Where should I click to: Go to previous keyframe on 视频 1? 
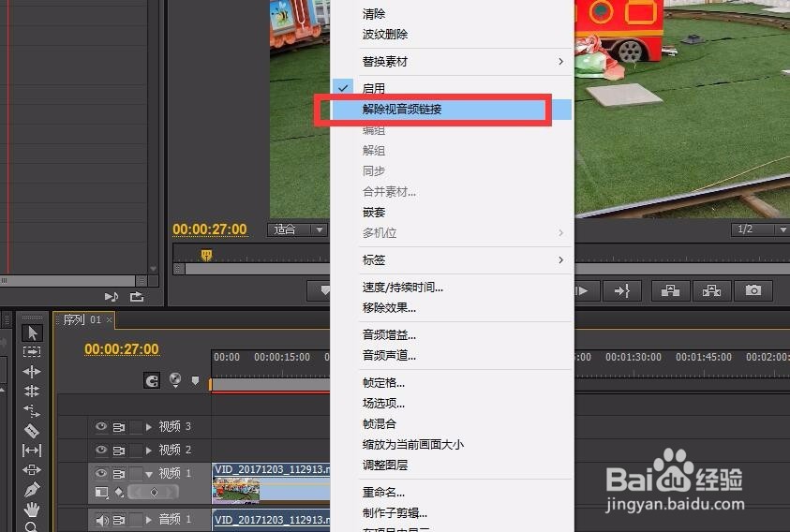(137, 493)
